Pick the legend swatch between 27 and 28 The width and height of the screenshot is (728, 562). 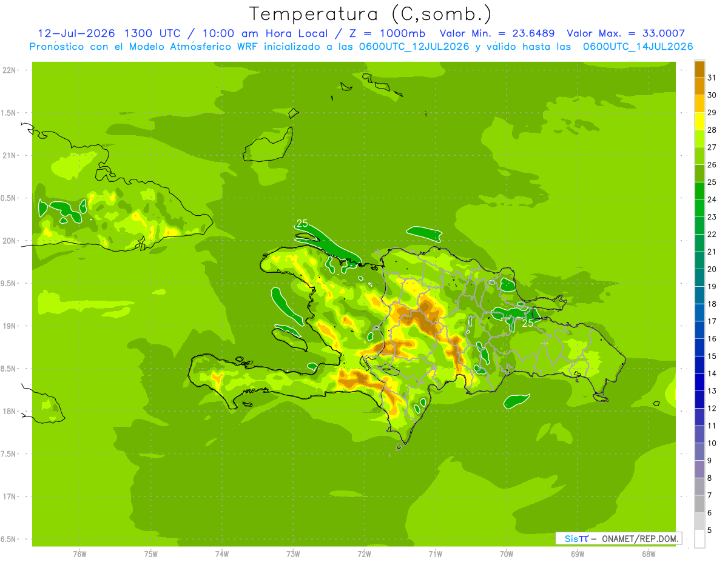[699, 139]
